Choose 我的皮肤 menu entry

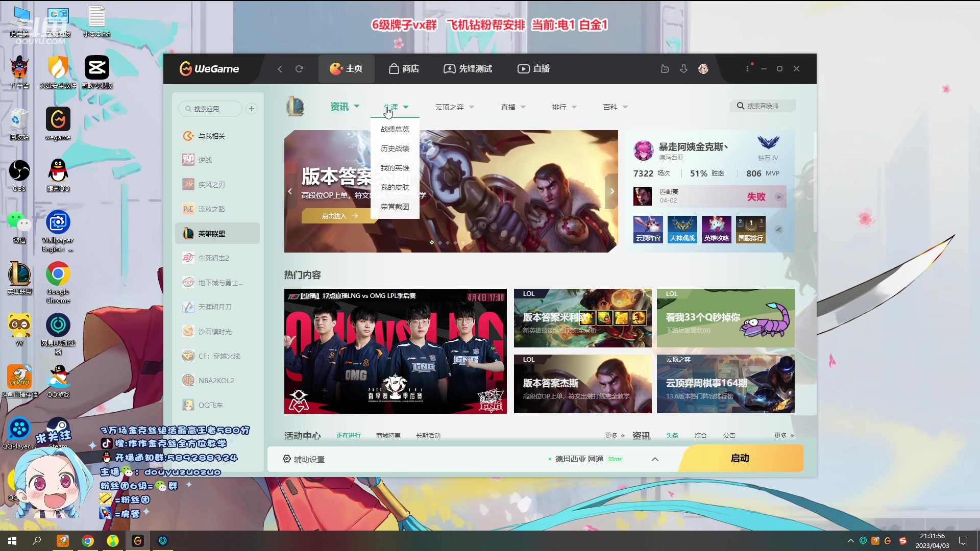pyautogui.click(x=395, y=187)
